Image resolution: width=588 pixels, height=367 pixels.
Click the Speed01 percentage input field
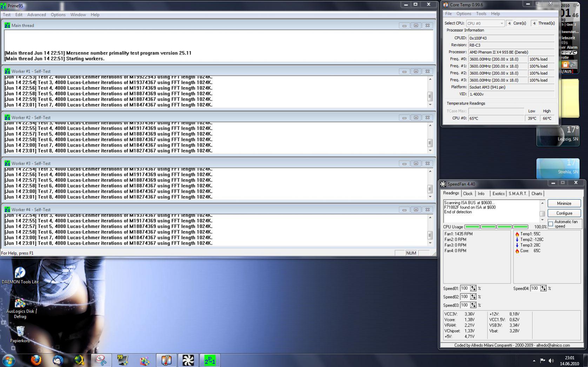pyautogui.click(x=465, y=288)
